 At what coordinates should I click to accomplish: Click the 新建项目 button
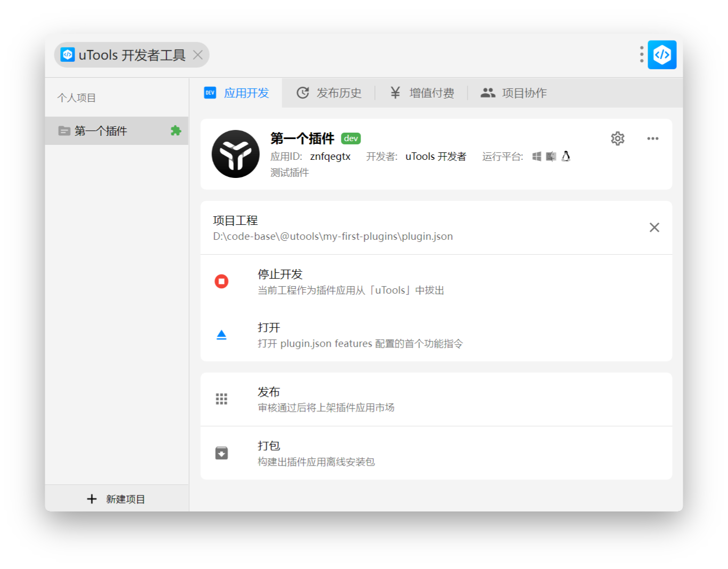117,499
